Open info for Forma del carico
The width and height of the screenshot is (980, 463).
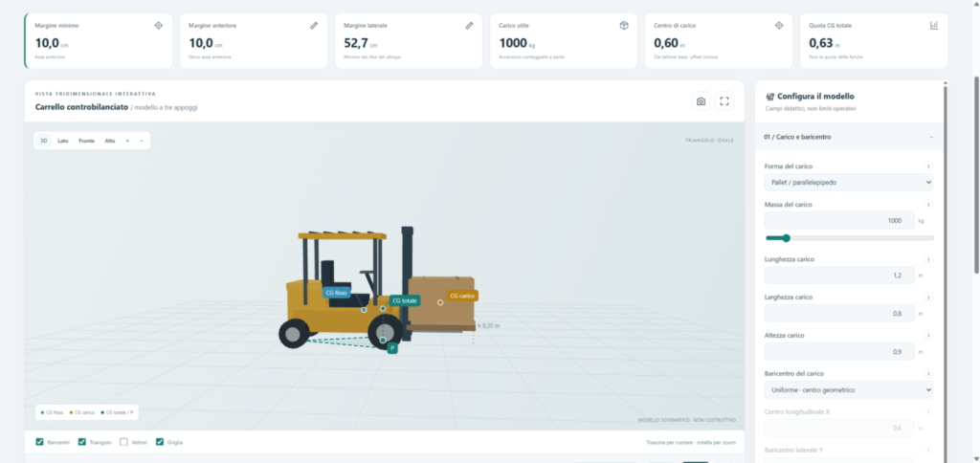(928, 166)
